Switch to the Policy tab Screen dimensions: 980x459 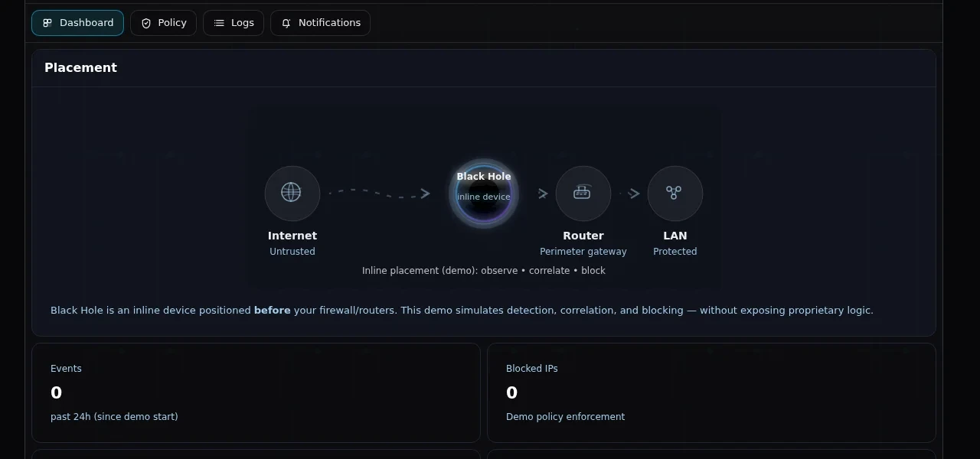coord(163,23)
